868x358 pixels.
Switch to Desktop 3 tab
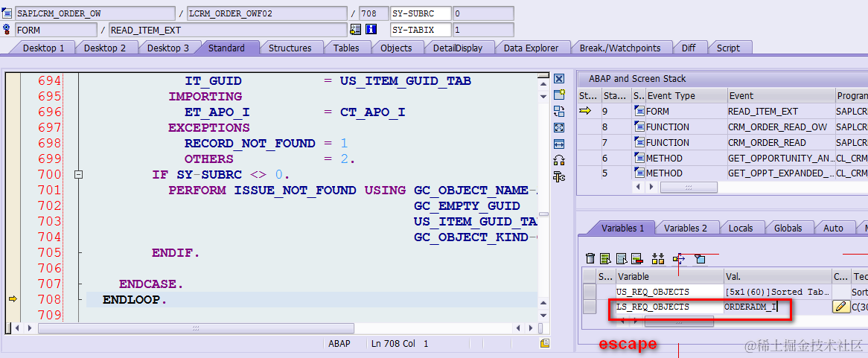(x=167, y=48)
